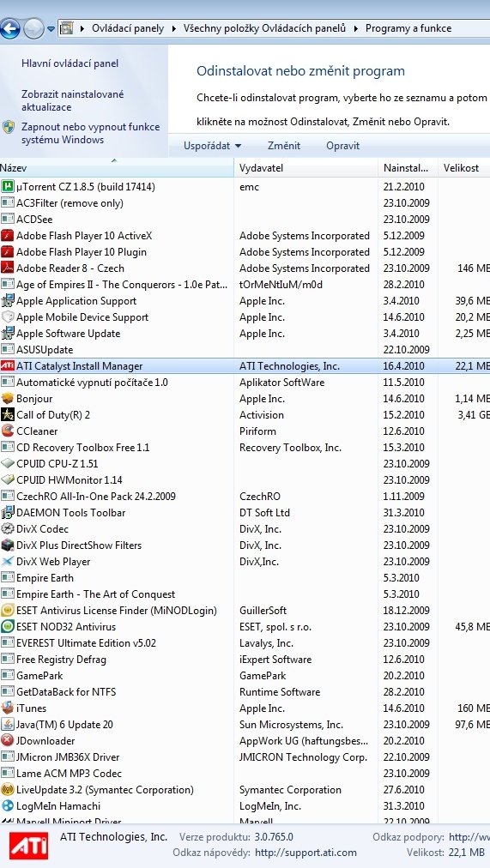Click the Opravit toolbar button

(x=342, y=146)
